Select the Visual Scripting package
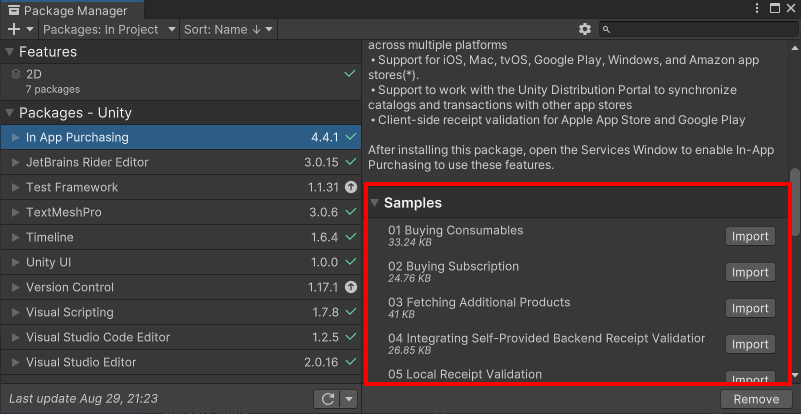The image size is (801, 414). point(181,312)
